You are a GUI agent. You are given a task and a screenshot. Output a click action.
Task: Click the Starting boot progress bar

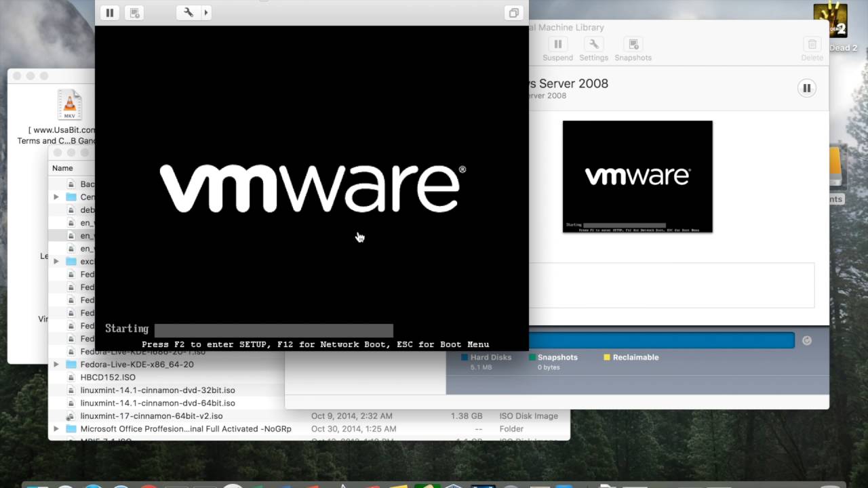point(274,330)
